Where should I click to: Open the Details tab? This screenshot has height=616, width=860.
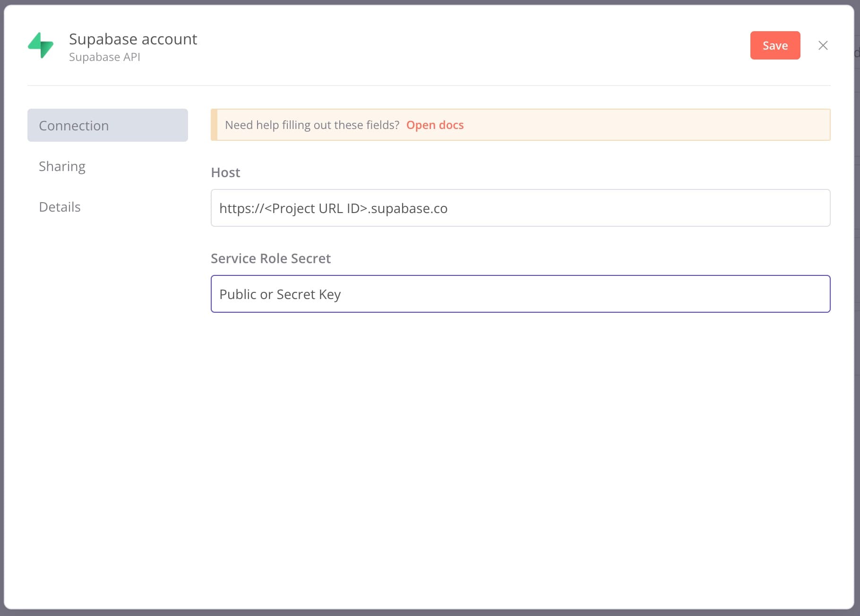pos(60,207)
